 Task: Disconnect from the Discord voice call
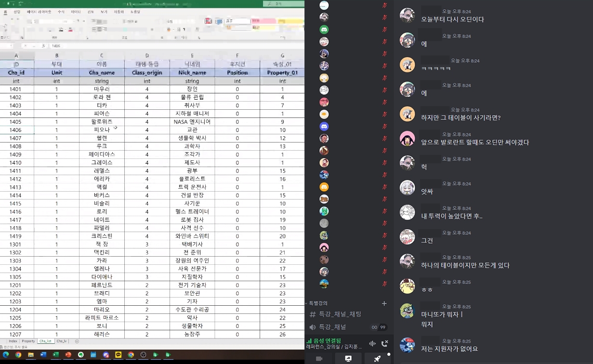pos(384,344)
